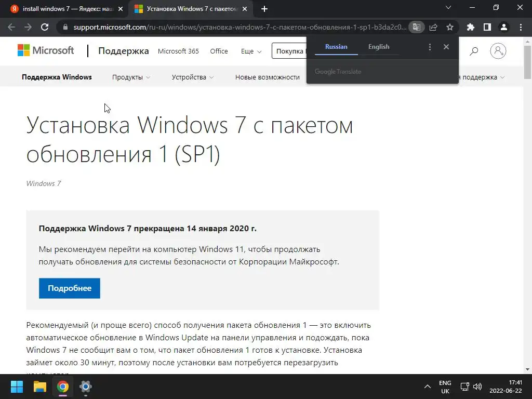The height and width of the screenshot is (399, 532).
Task: Click the Microsoft logo
Action: (46, 50)
